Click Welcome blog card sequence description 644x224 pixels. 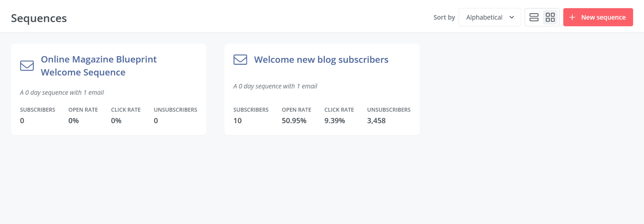(x=275, y=86)
